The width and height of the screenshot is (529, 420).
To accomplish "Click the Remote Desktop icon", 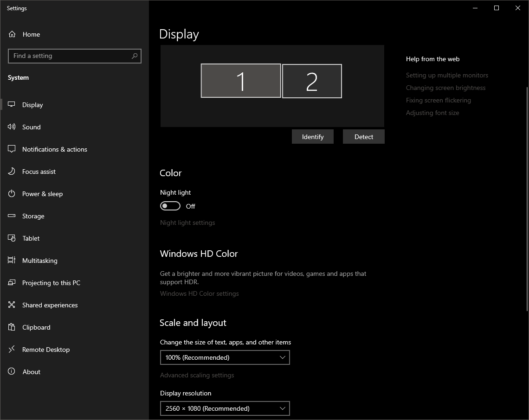I will pos(12,350).
